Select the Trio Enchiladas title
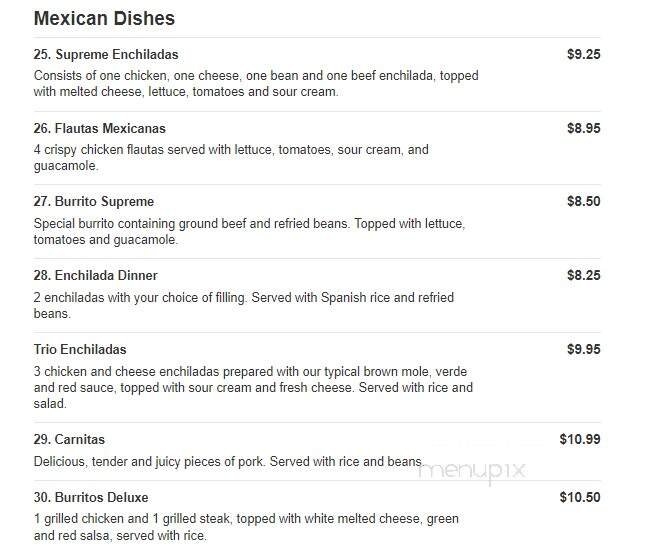Image resolution: width=651 pixels, height=553 pixels. pyautogui.click(x=80, y=350)
